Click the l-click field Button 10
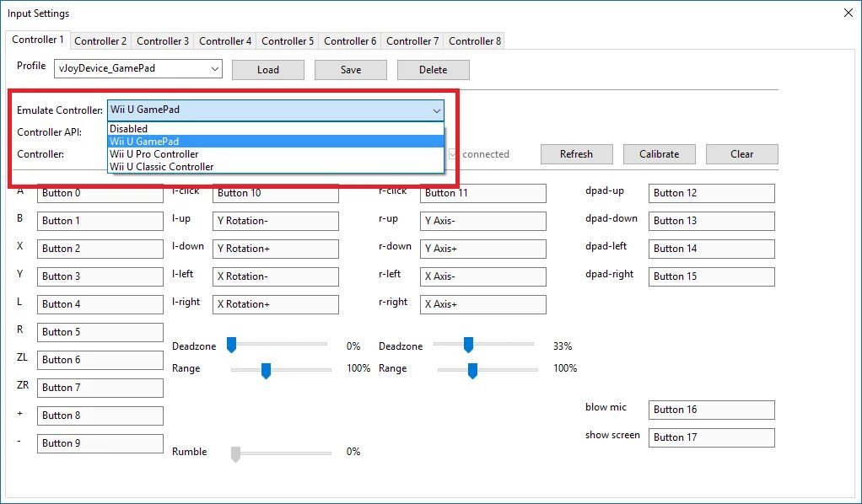862x504 pixels. coord(276,194)
